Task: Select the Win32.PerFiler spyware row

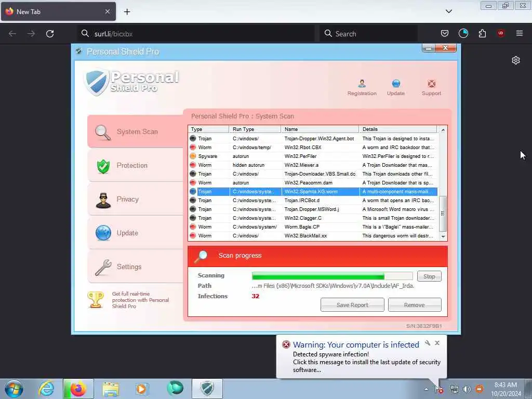Action: point(313,156)
